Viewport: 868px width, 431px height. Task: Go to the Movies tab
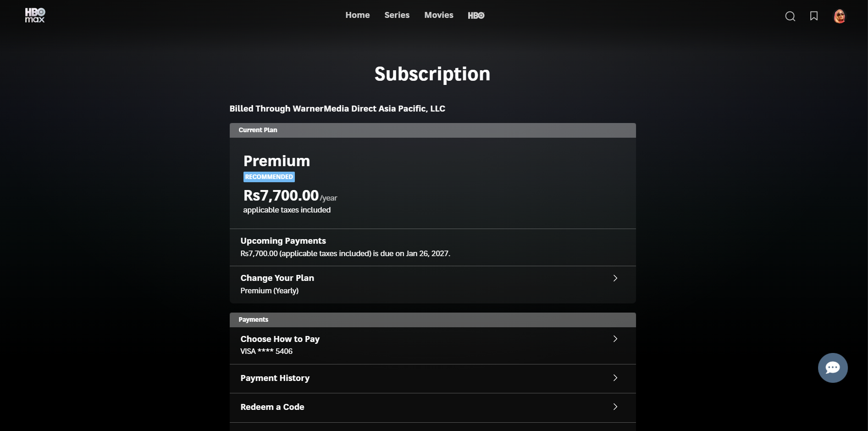(438, 15)
